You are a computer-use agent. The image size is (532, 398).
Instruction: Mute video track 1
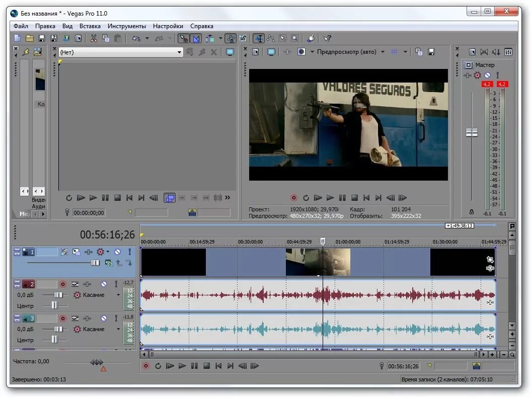click(117, 252)
